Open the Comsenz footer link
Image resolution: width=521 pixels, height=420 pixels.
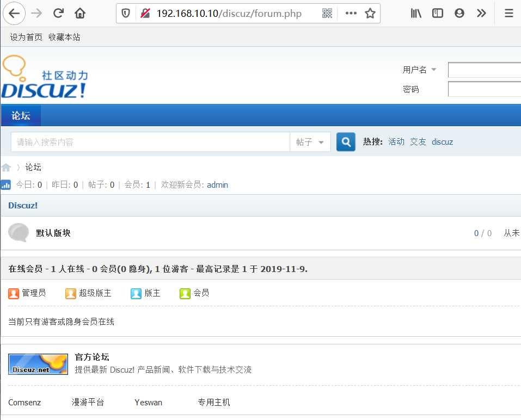[24, 403]
